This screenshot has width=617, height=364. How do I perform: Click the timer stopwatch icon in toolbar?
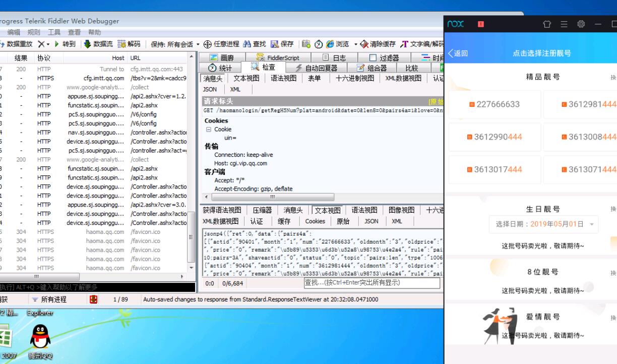318,44
